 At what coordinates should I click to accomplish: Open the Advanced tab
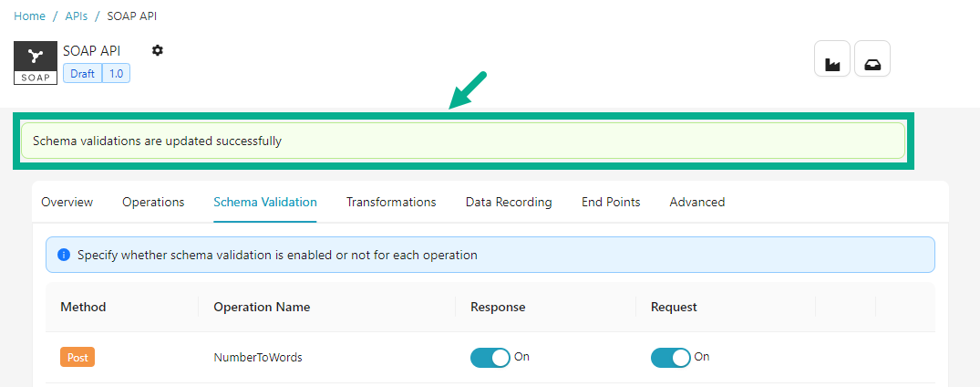(696, 202)
